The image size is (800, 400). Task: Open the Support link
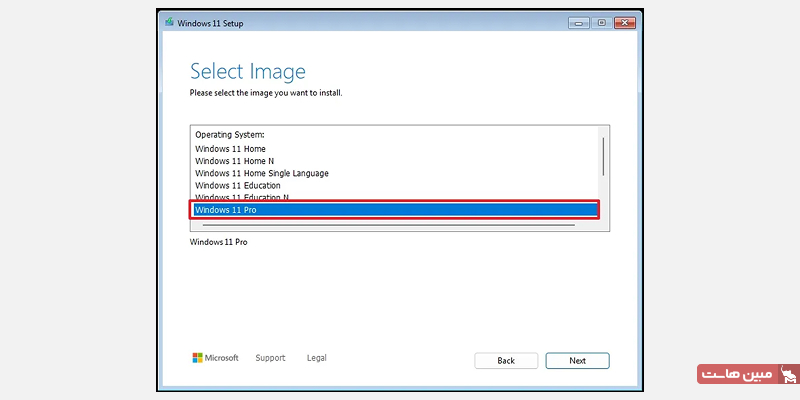tap(270, 358)
